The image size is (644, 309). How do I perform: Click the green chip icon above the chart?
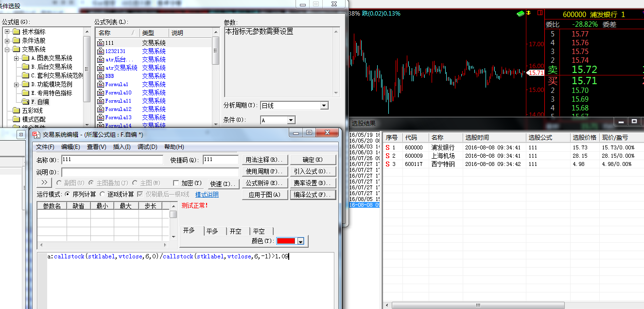click(x=522, y=14)
